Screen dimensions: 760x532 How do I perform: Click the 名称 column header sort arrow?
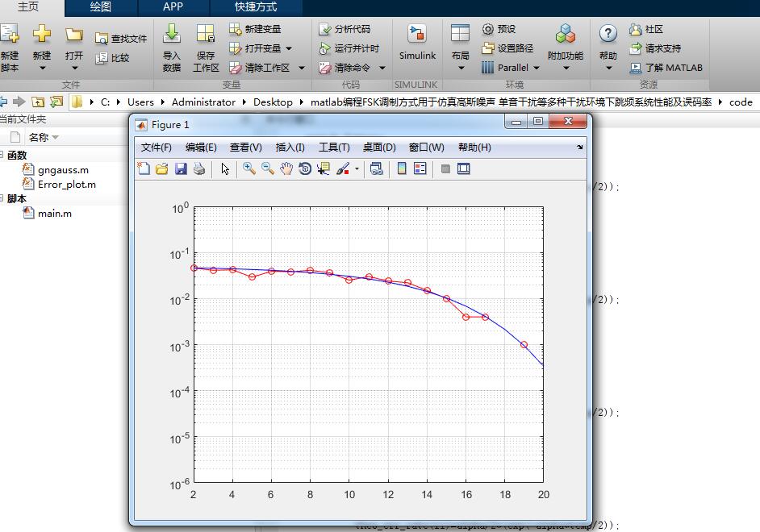coord(55,138)
